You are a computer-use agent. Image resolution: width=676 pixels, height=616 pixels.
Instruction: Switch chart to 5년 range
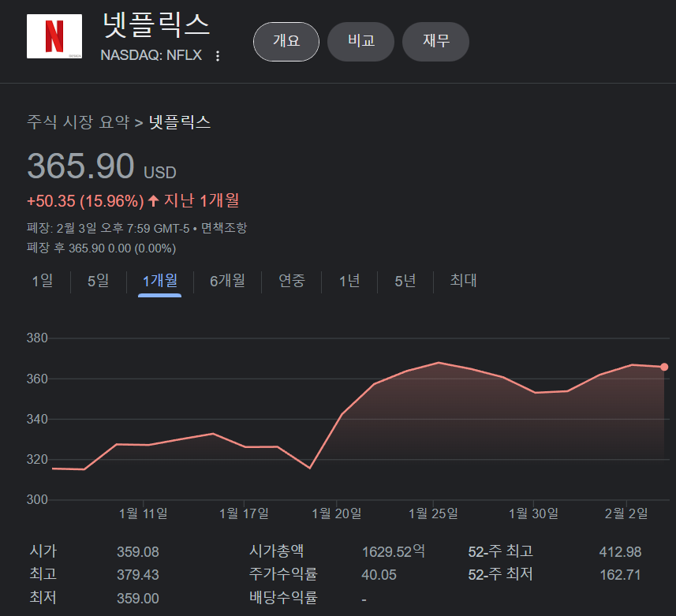(405, 281)
